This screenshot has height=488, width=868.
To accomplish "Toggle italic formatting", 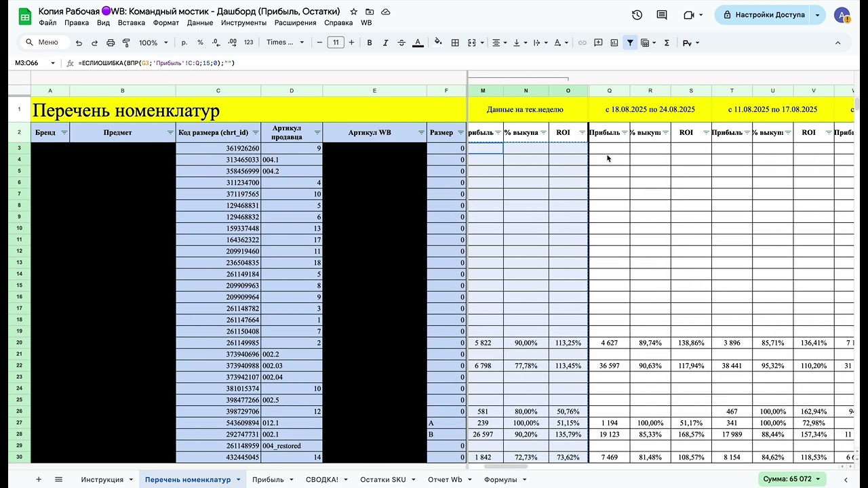I will (386, 43).
